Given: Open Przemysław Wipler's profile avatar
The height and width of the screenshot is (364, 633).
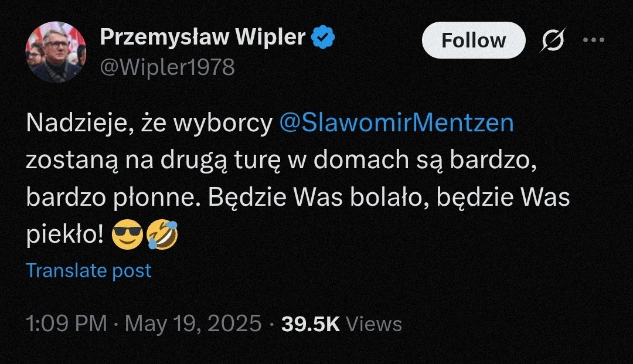Looking at the screenshot, I should 56,52.
